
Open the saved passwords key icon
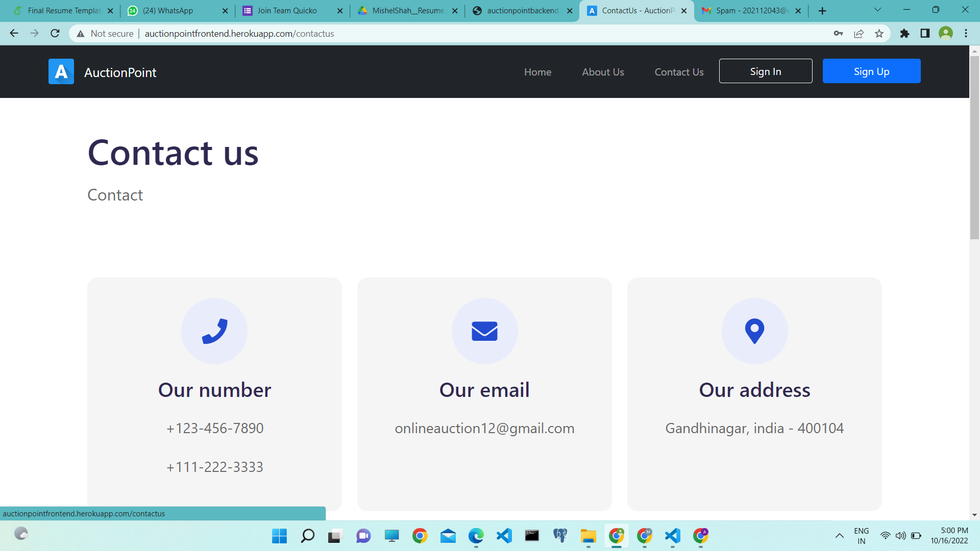pyautogui.click(x=838, y=34)
